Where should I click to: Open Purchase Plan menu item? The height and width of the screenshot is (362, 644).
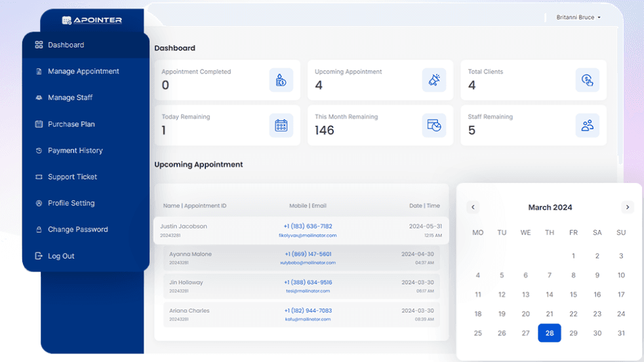[x=86, y=124]
